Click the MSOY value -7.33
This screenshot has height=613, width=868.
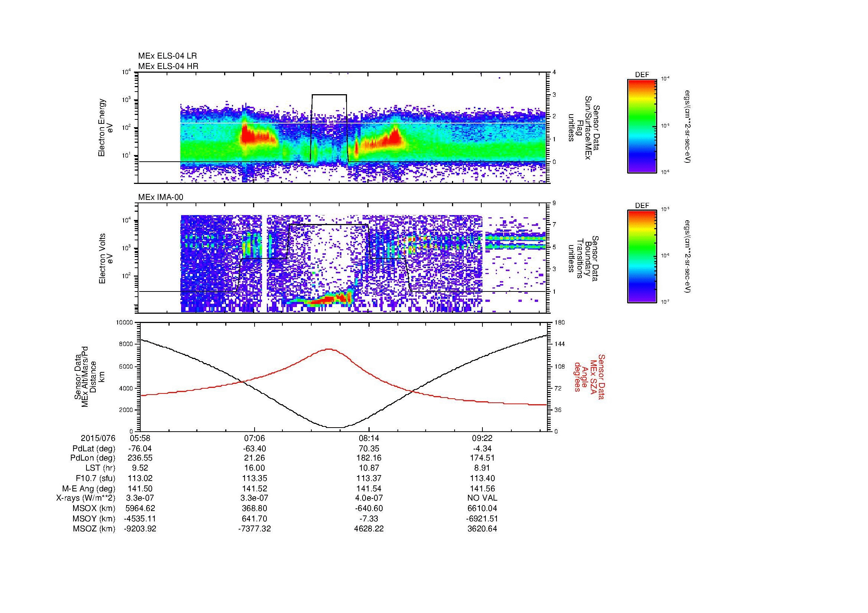[369, 518]
